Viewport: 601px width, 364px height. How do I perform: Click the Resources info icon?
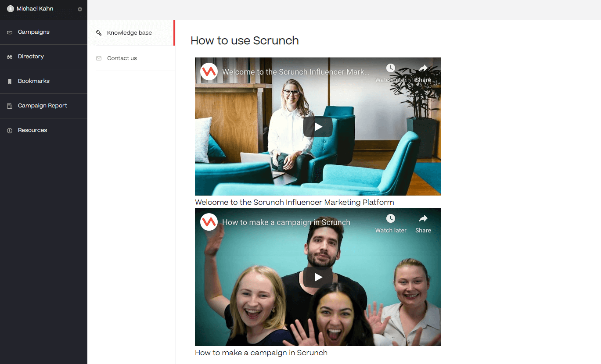tap(10, 131)
